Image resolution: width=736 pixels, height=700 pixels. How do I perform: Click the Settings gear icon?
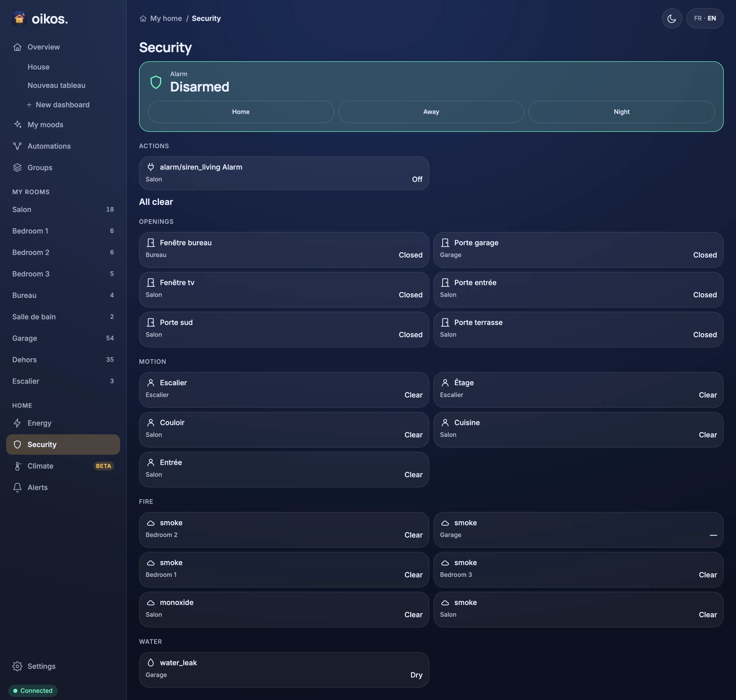coord(17,666)
